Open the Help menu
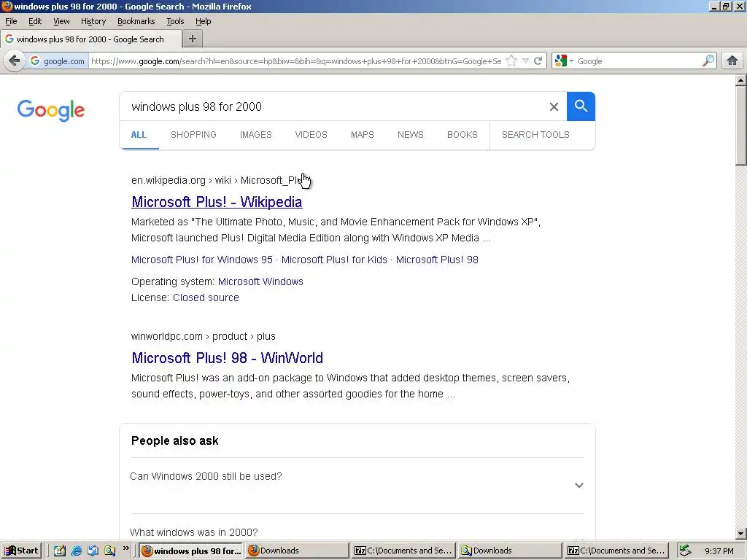The width and height of the screenshot is (747, 560). [x=204, y=21]
